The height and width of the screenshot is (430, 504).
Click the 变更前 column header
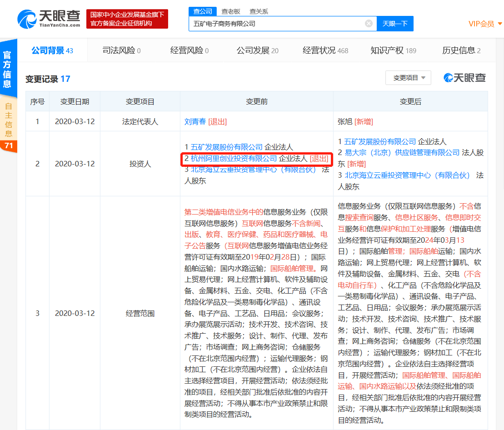tap(256, 101)
